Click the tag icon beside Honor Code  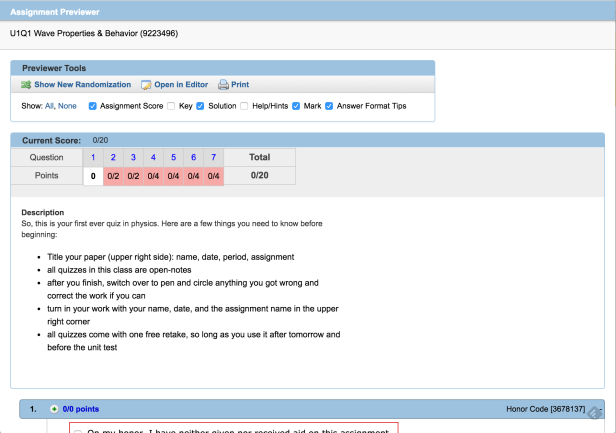tap(594, 412)
